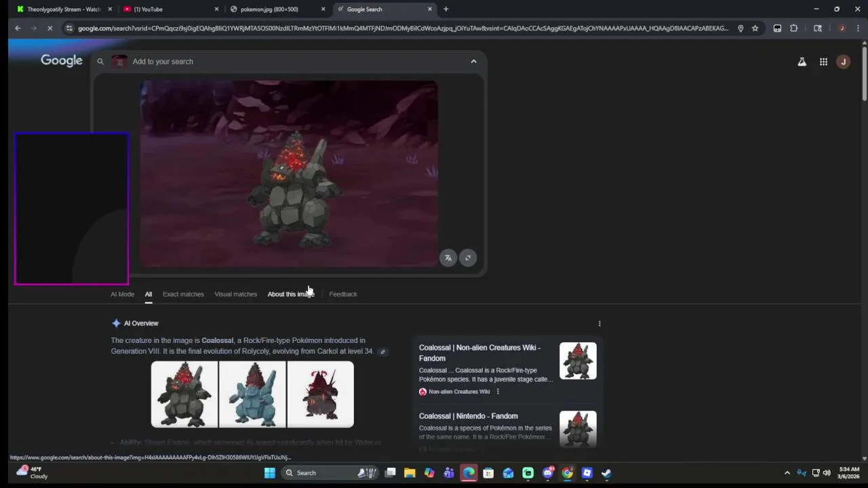Open options for Non-alien Creatures Wiki source
868x488 pixels.
point(498,392)
